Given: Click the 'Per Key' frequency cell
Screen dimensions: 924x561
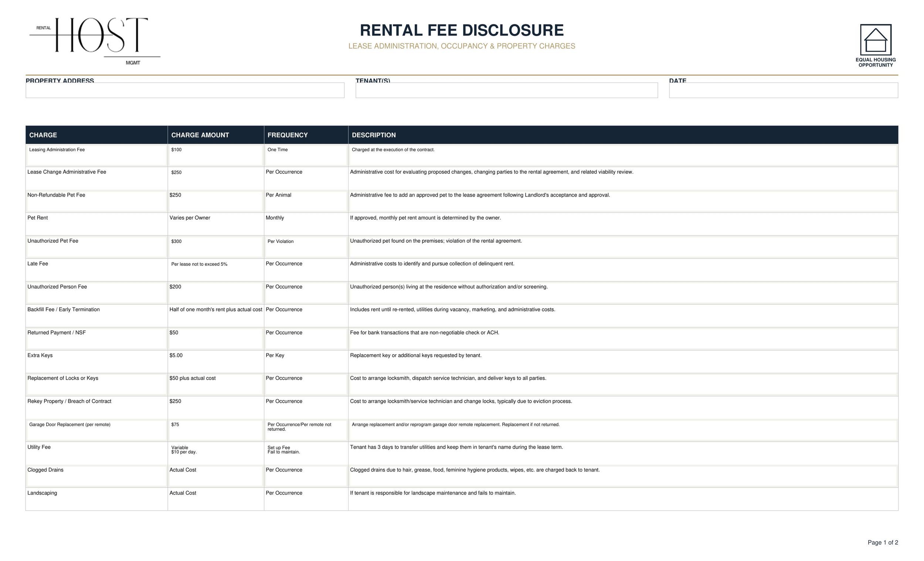Looking at the screenshot, I should tap(306, 362).
